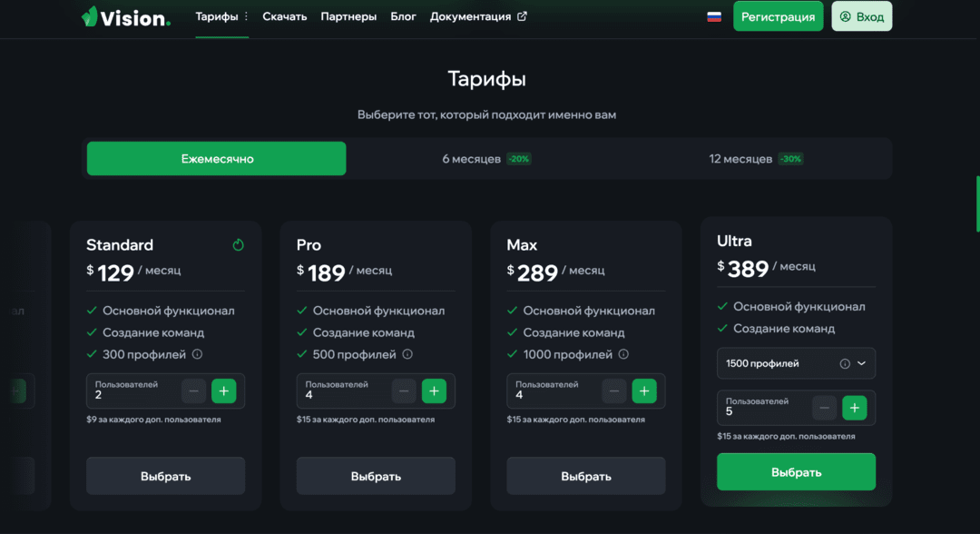The image size is (980, 534).
Task: Open the Тарифы nav menu
Action: point(216,16)
